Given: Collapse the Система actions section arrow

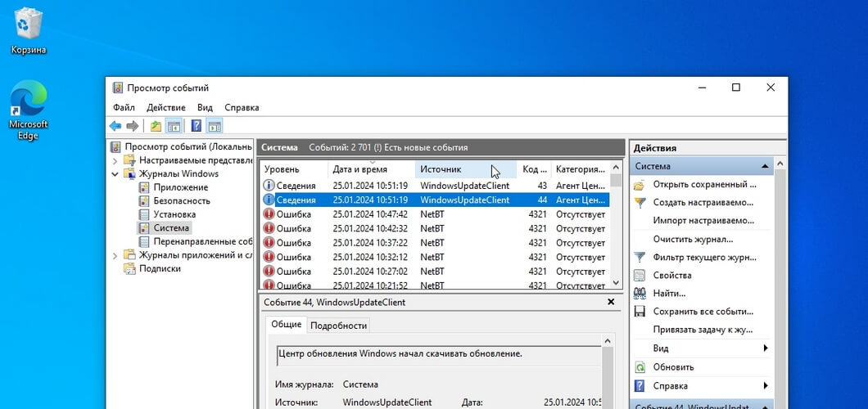Looking at the screenshot, I should point(766,166).
